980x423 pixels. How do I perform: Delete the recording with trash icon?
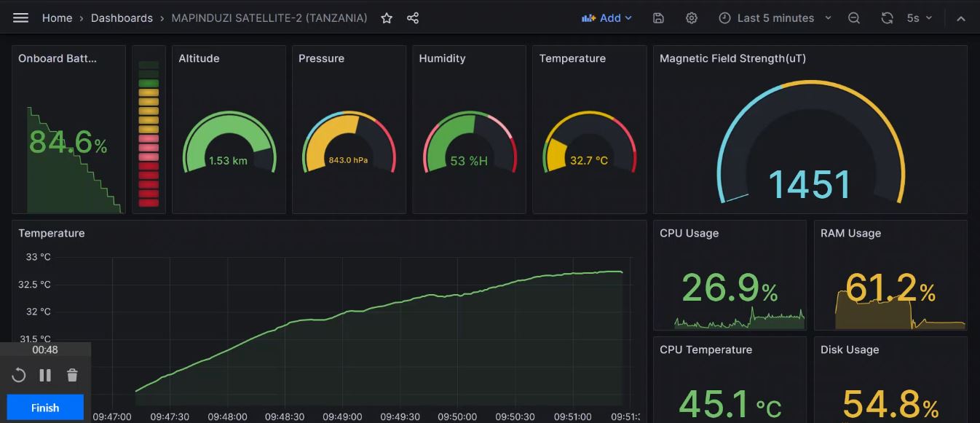[72, 376]
